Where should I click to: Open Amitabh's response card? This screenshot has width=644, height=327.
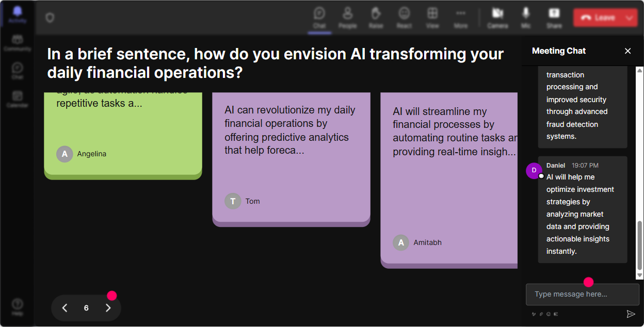click(x=449, y=180)
